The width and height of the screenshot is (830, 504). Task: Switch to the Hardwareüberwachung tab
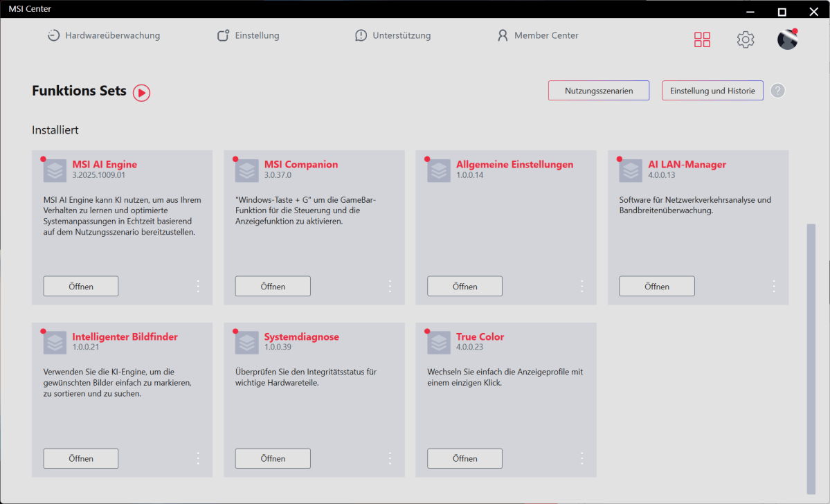click(104, 35)
